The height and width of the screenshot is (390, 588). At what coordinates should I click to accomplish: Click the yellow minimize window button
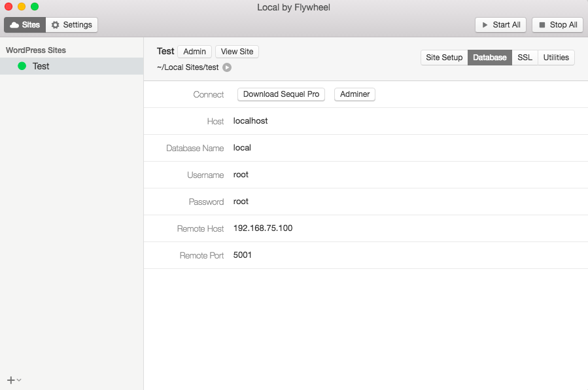click(x=22, y=7)
